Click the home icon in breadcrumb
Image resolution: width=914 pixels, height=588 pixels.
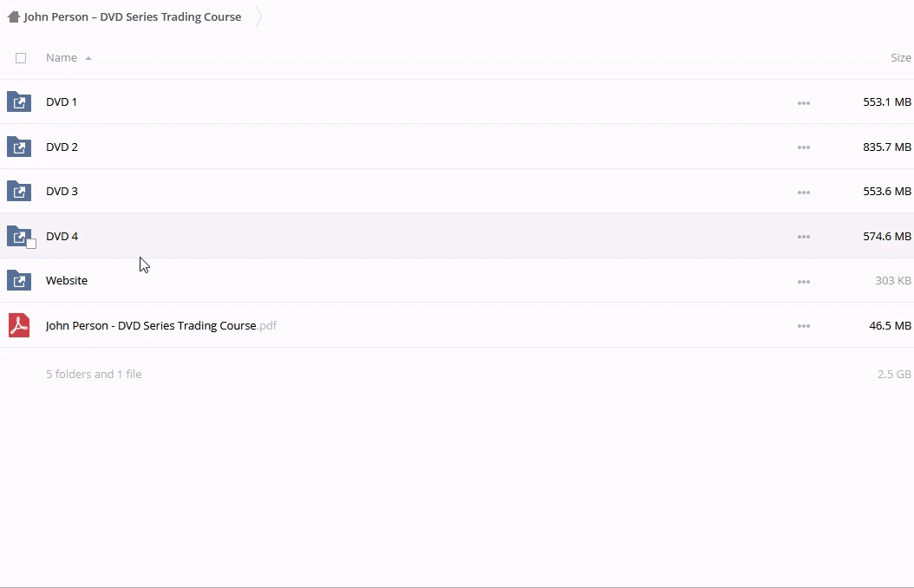[x=13, y=16]
